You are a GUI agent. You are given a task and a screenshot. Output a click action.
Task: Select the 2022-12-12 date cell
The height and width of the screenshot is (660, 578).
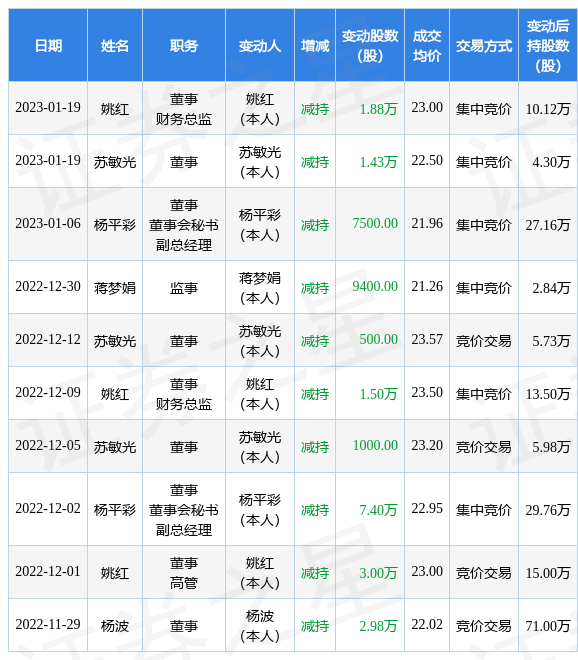(48, 340)
